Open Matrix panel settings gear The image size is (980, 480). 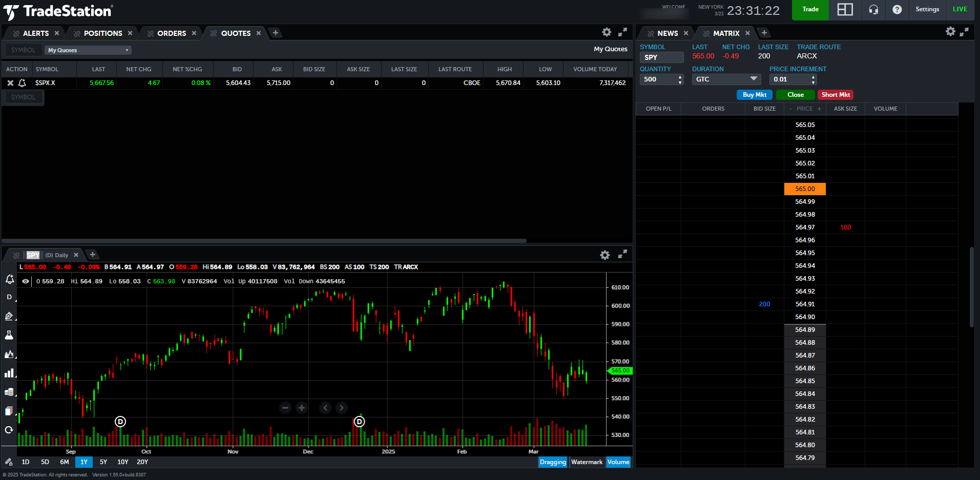(950, 32)
